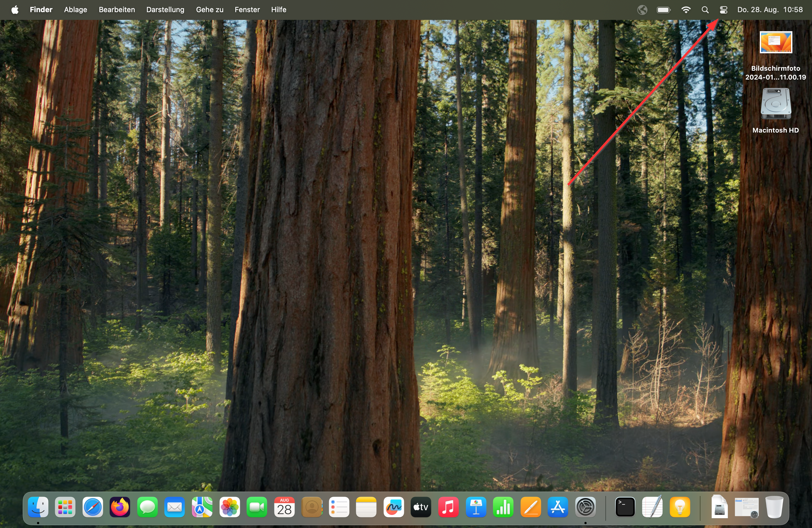Show the Wi-Fi status menu
812x528 pixels.
pyautogui.click(x=686, y=10)
